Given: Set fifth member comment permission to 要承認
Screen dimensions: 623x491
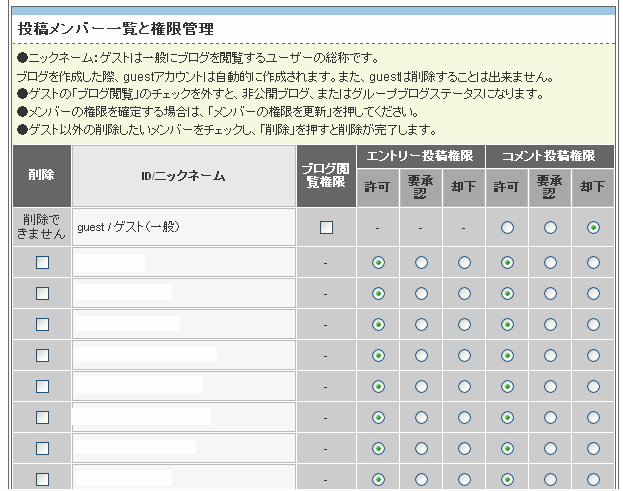Looking at the screenshot, I should tap(550, 386).
